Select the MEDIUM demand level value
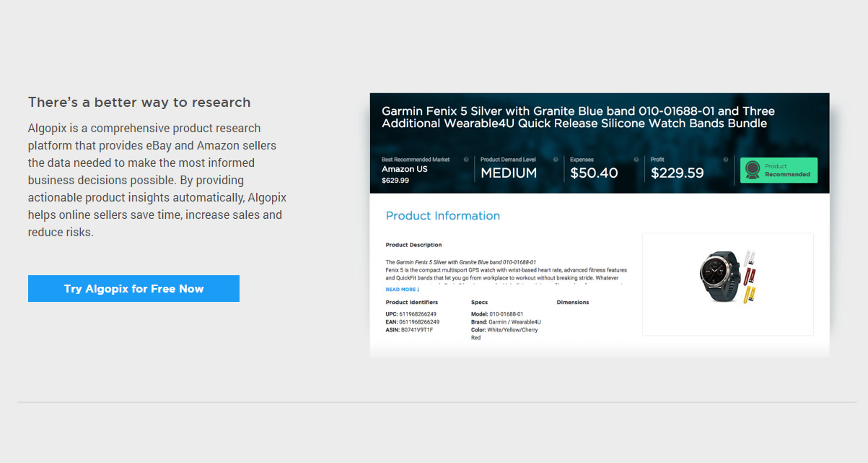Viewport: 868px width, 463px height. [x=509, y=173]
